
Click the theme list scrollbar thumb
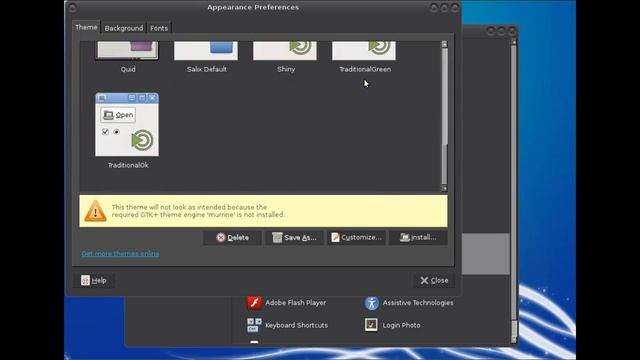point(444,96)
